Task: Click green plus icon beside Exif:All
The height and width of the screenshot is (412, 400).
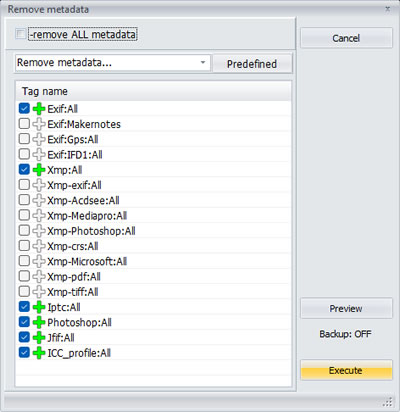Action: click(39, 109)
